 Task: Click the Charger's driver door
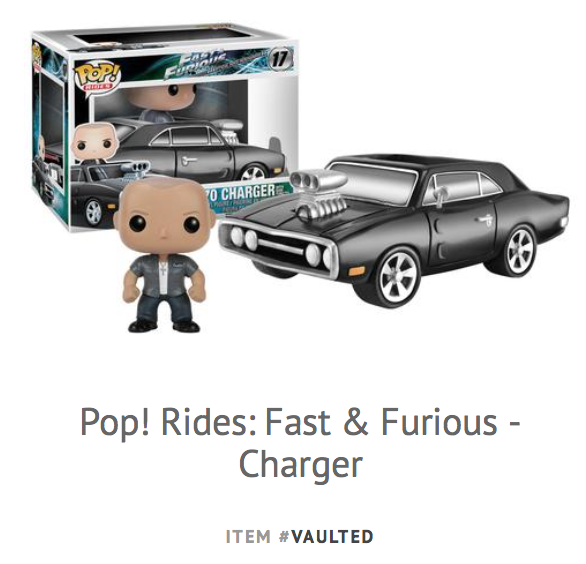tap(462, 221)
